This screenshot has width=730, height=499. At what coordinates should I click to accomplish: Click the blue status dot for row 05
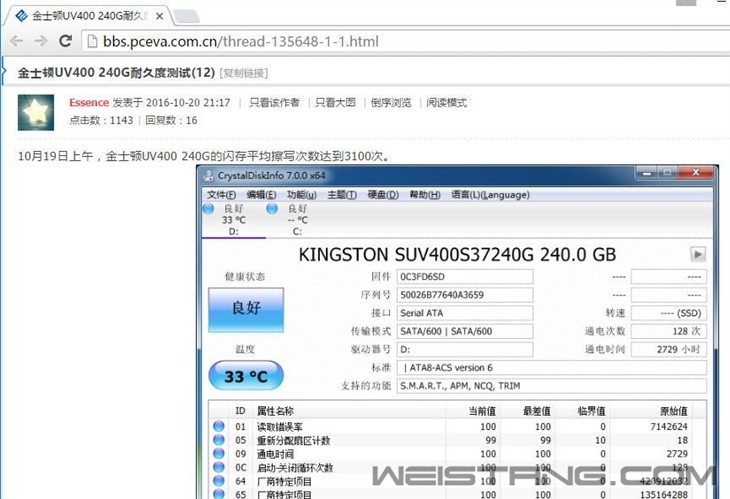(x=219, y=439)
